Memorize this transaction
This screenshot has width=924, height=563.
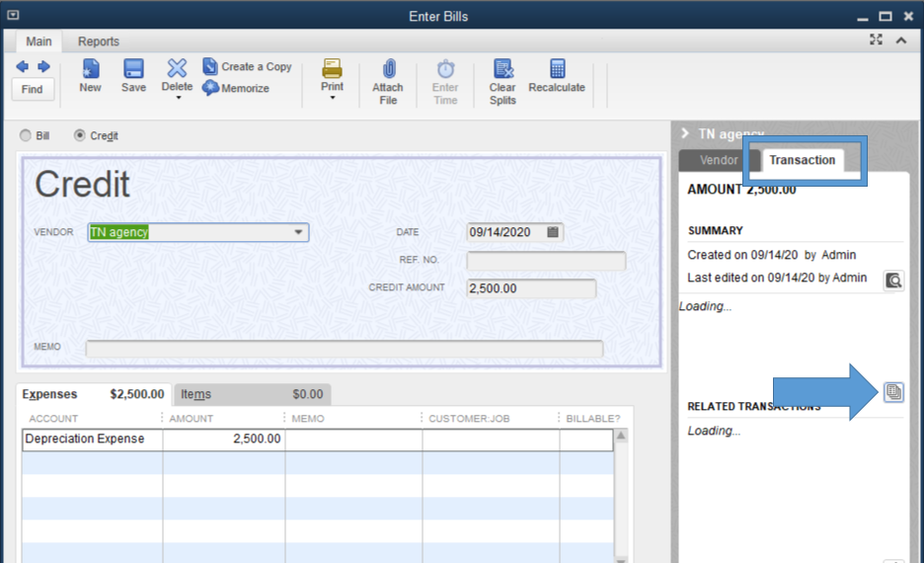pos(236,89)
